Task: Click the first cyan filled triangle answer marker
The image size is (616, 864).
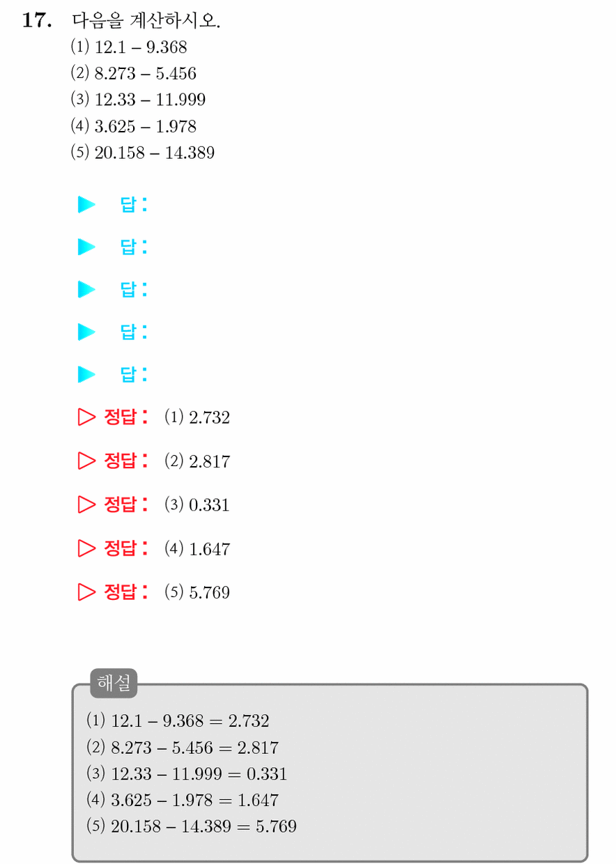Action: pos(86,205)
